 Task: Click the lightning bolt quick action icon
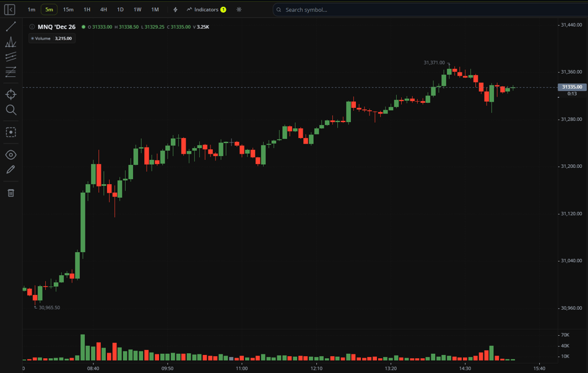click(175, 9)
